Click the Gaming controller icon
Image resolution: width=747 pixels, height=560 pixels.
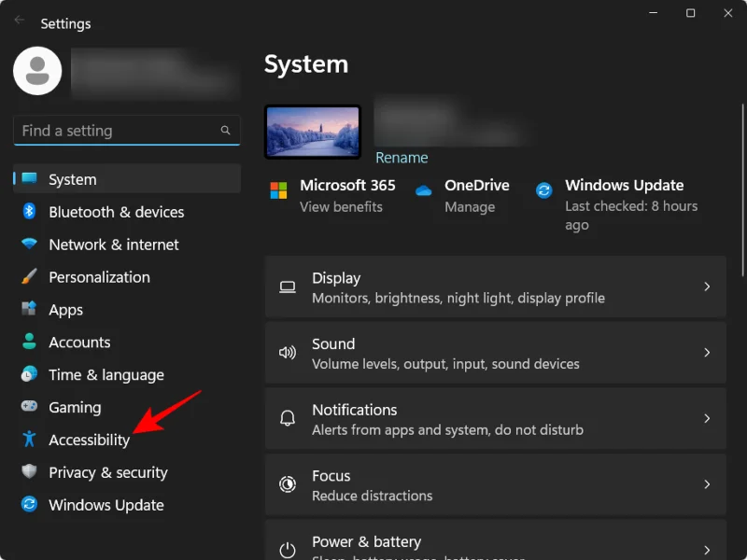pos(29,406)
